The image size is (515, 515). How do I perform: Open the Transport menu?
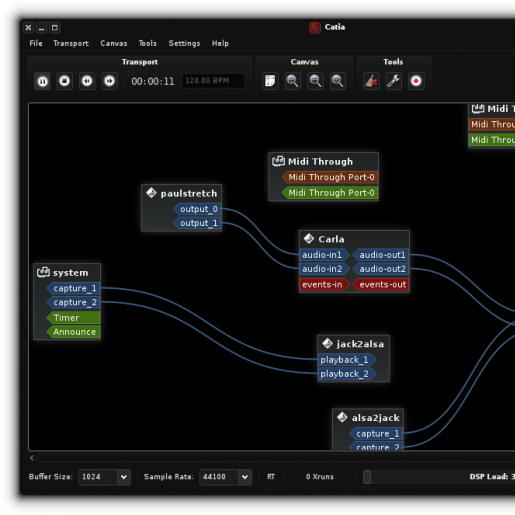tap(71, 43)
